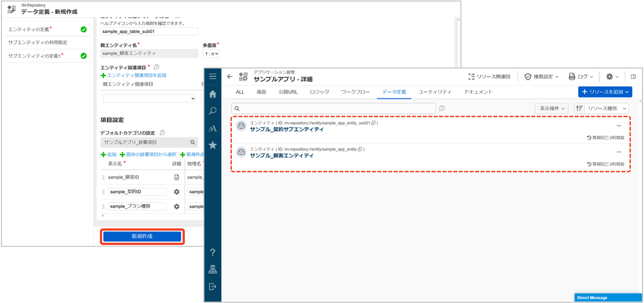Open favorites star icon in sidebar
Viewport: 644px width, 303px height.
point(212,145)
